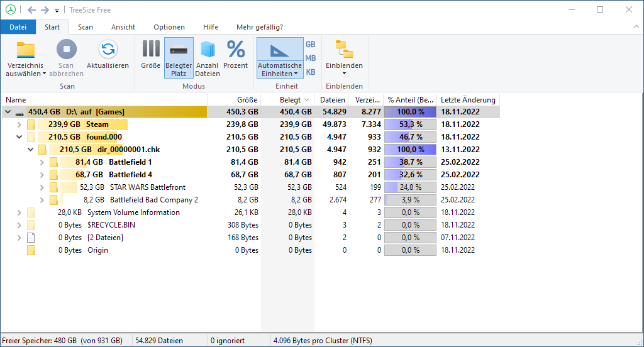Open Verzeichnis auswählen dropdown arrow
Image resolution: width=644 pixels, height=347 pixels.
point(45,74)
